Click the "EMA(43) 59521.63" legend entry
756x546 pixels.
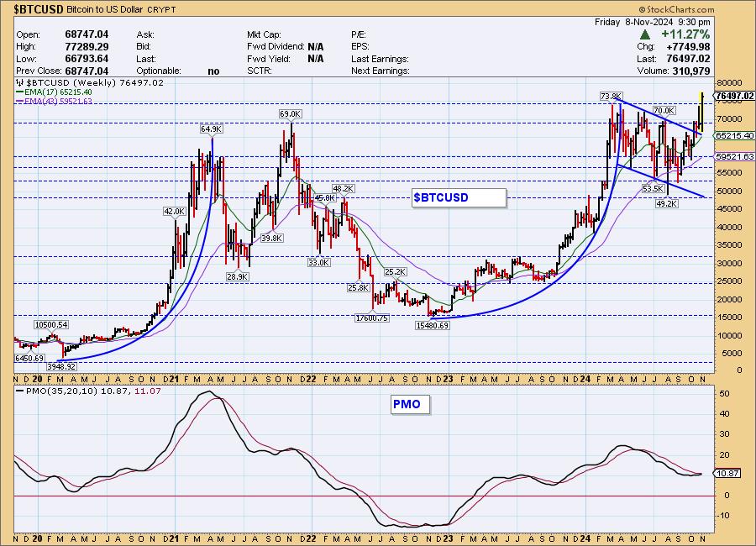pyautogui.click(x=54, y=101)
